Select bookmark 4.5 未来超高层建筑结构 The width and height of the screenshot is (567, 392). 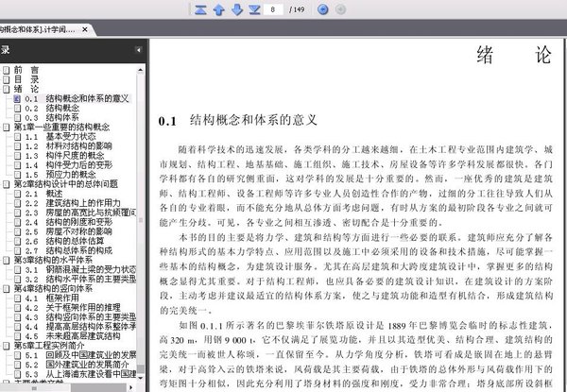(73, 336)
